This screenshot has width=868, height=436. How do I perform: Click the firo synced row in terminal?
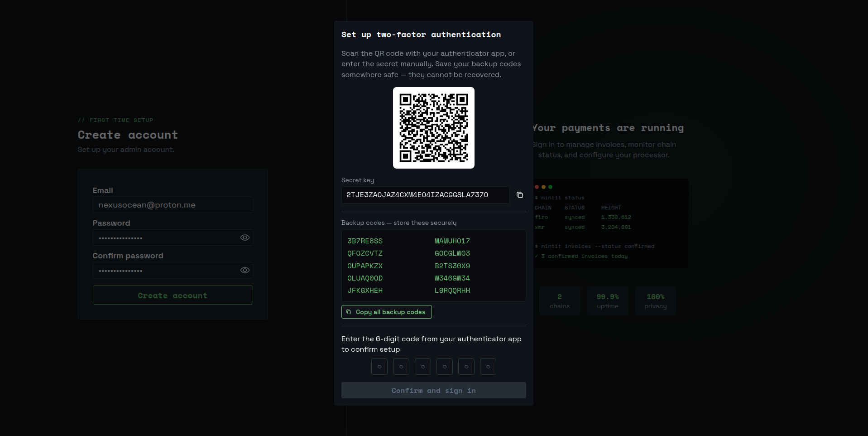[x=583, y=217]
